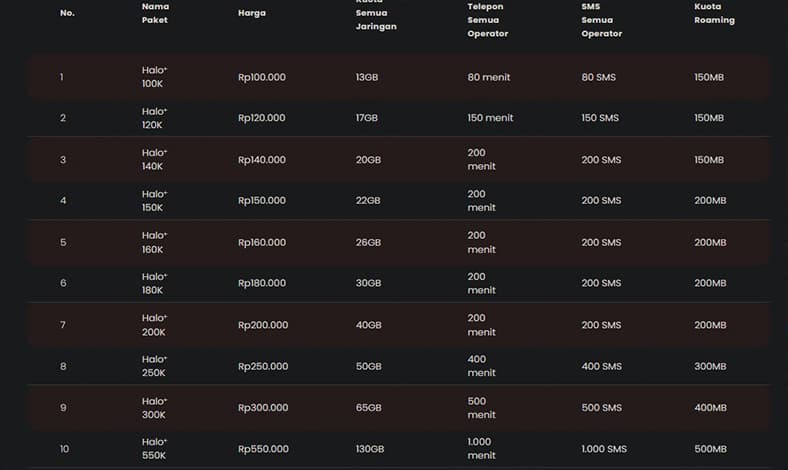Click the price 'Rp200.000'
Viewport: 788px width, 470px height.
click(263, 325)
